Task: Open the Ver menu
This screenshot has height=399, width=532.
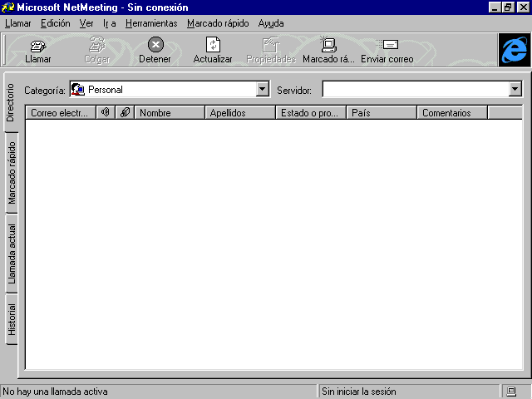Action: pyautogui.click(x=86, y=23)
